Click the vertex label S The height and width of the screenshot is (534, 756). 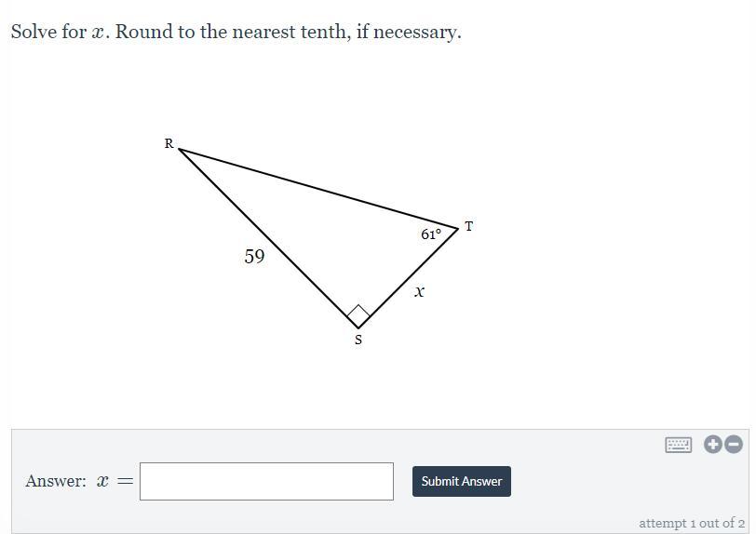(x=358, y=340)
